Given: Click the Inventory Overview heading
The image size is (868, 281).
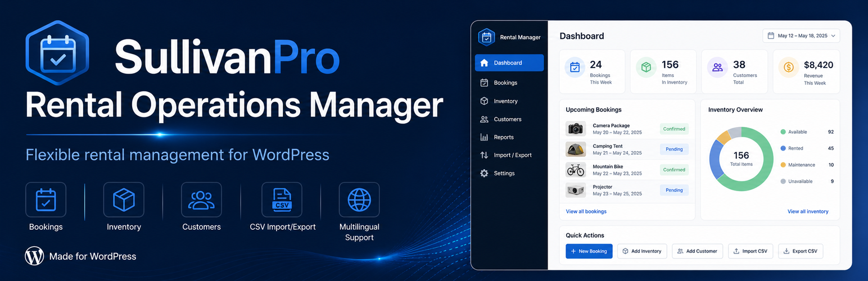Looking at the screenshot, I should tap(735, 110).
